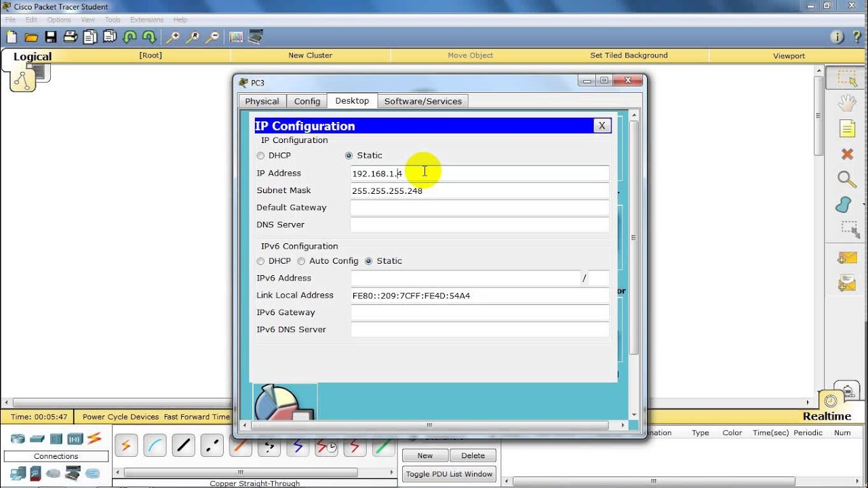Select the End Devices category icon
Viewport: 868px width, 488px height.
[x=18, y=473]
